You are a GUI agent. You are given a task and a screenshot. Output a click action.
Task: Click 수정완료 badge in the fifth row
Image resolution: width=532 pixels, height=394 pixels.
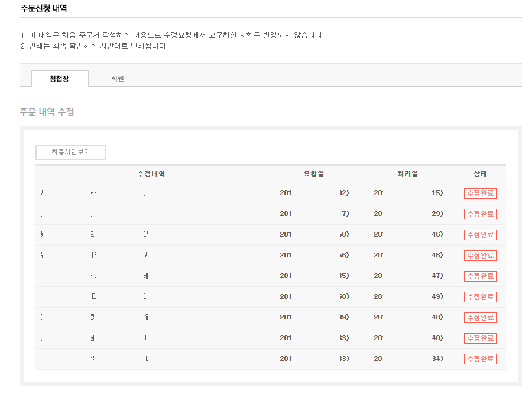[x=480, y=276]
